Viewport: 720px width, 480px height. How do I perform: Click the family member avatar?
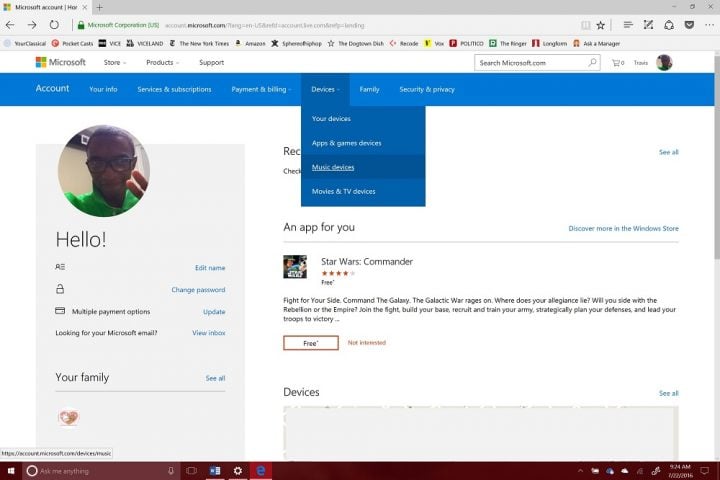pos(69,418)
